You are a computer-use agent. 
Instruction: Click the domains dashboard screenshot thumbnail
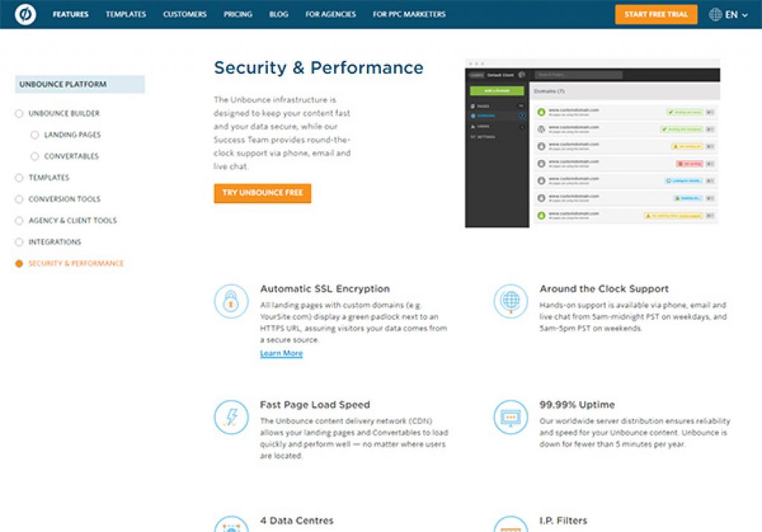[x=592, y=143]
